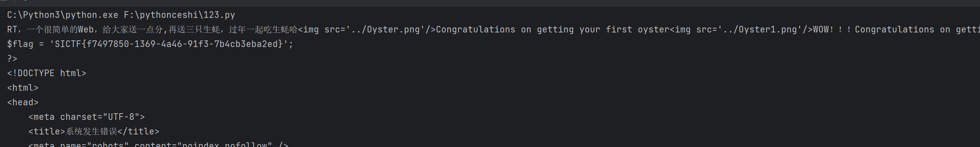The image size is (980, 147).
Task: Click the PHP closing tag ?>
Action: [x=12, y=59]
